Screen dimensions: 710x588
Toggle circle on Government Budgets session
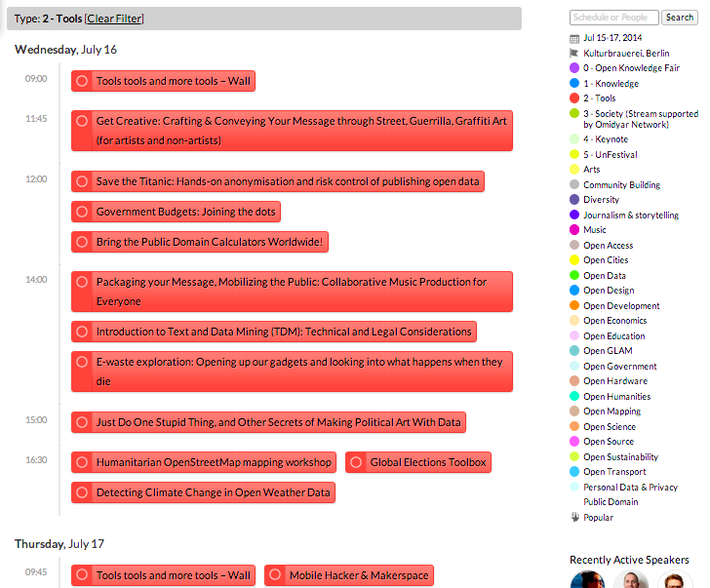[x=82, y=212]
